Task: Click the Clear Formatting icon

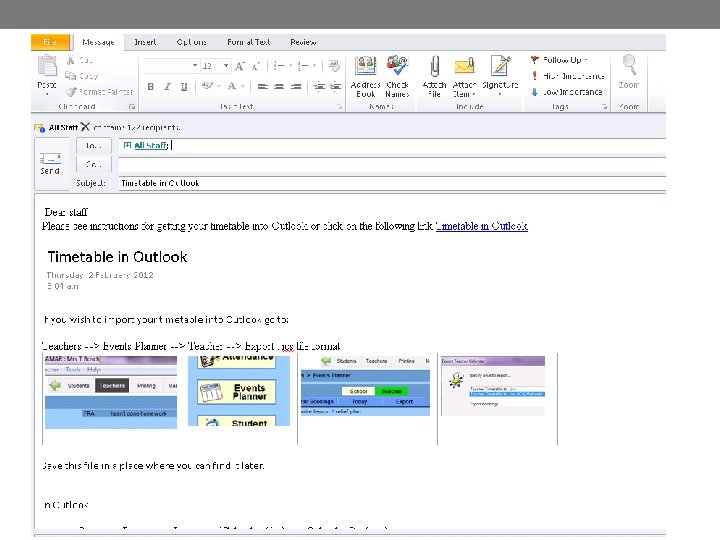Action: tap(334, 66)
